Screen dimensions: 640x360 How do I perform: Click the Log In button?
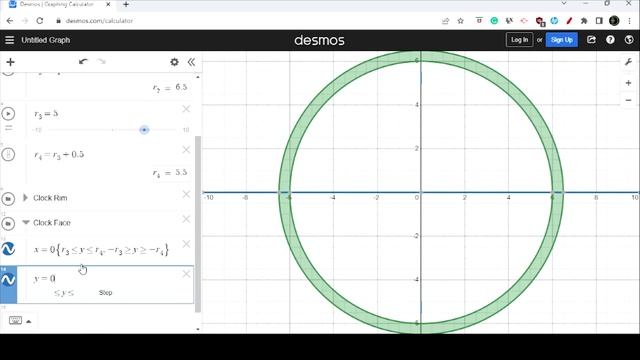(x=519, y=40)
